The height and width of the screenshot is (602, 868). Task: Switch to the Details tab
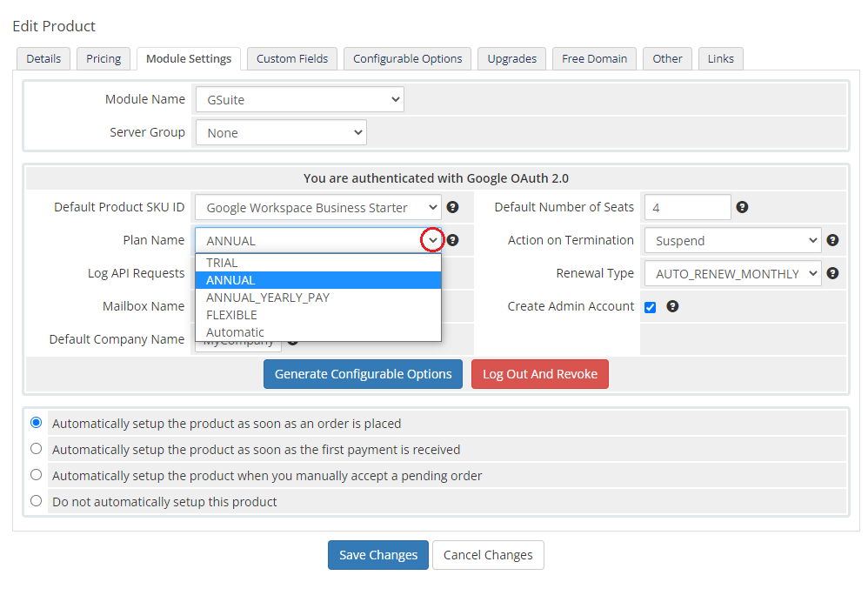point(43,58)
